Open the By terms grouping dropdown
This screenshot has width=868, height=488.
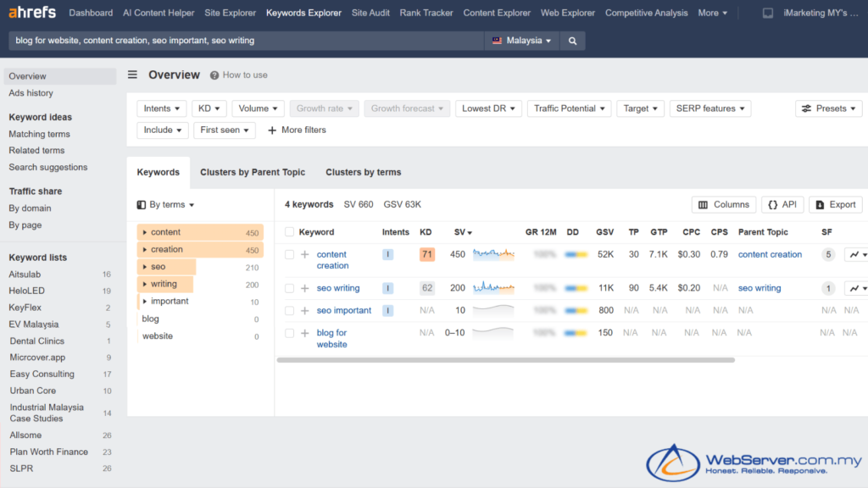[x=165, y=205]
